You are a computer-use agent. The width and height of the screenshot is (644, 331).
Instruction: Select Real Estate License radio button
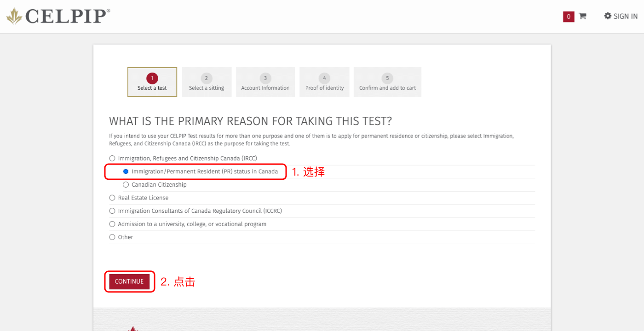[112, 198]
